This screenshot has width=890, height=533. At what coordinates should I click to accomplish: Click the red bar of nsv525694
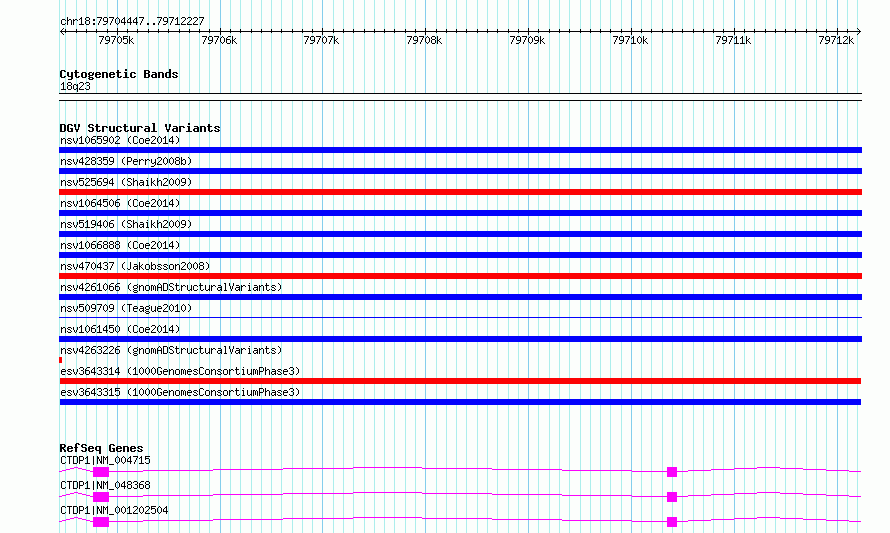point(460,192)
